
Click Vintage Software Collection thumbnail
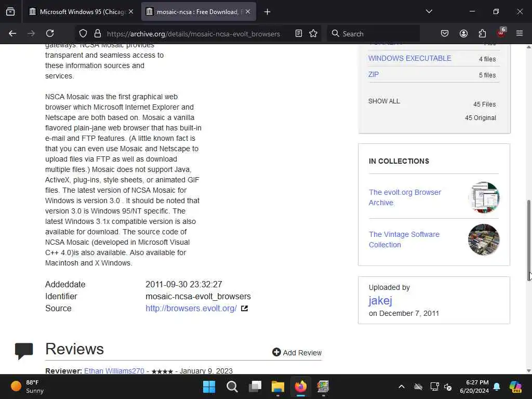click(x=484, y=240)
